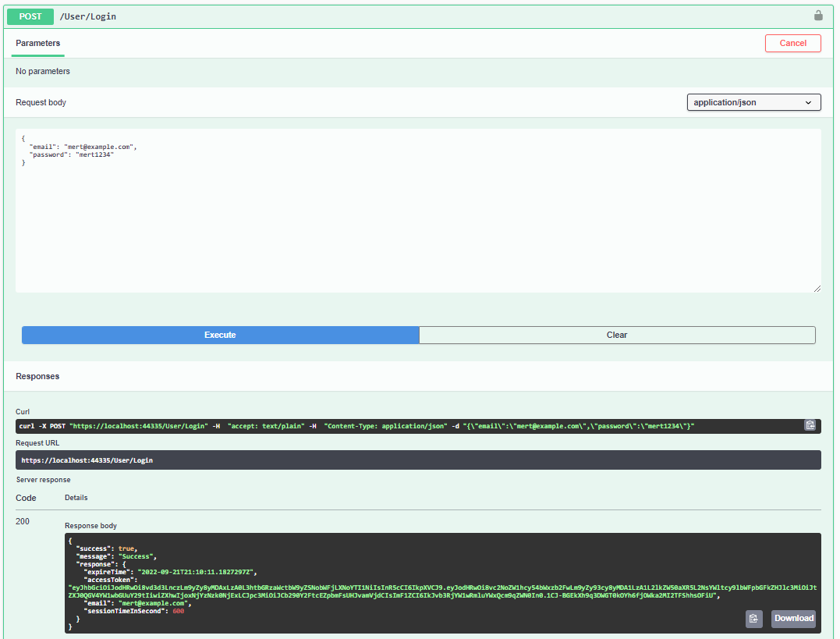The height and width of the screenshot is (639, 840).
Task: Click the Details column header
Action: (76, 497)
